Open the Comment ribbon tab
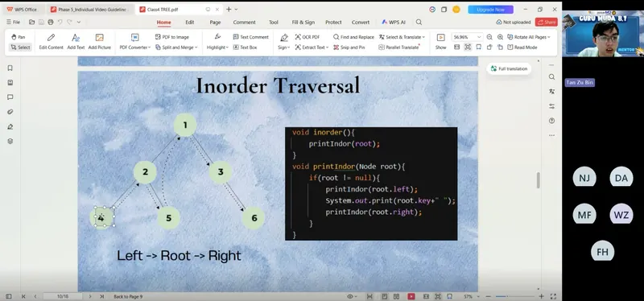This screenshot has width=644, height=301. click(245, 23)
